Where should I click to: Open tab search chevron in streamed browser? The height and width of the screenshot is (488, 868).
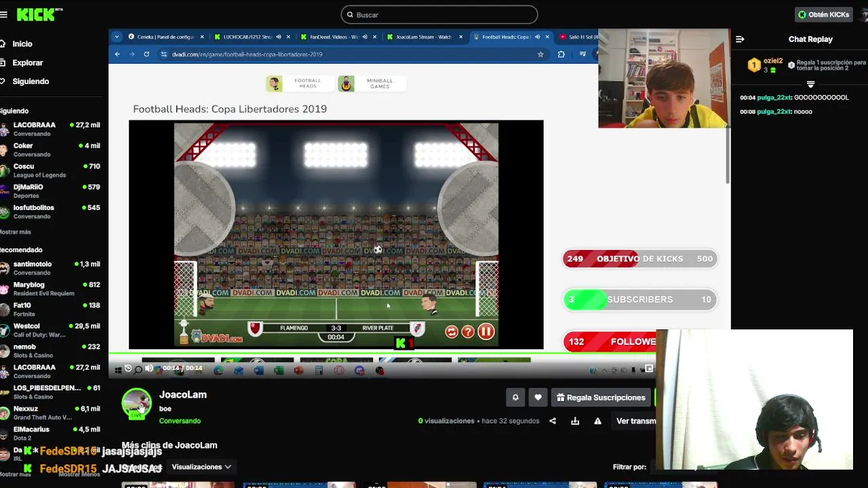(117, 37)
